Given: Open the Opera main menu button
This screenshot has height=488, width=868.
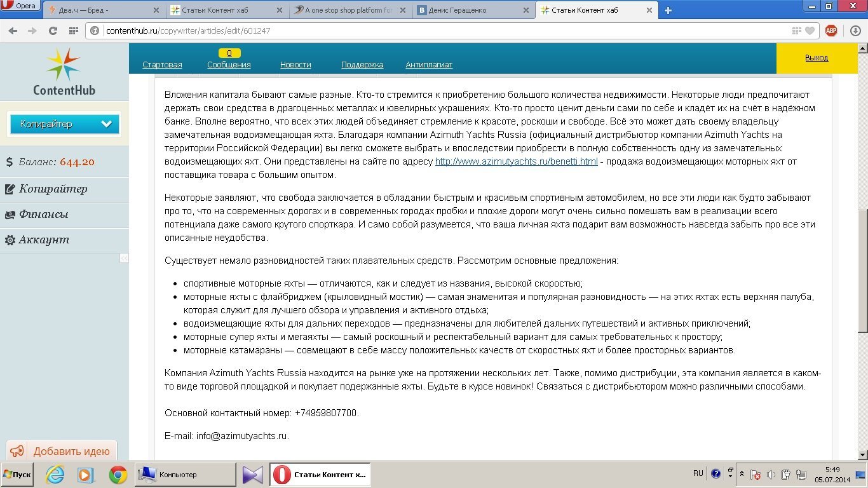Looking at the screenshot, I should pos(20,6).
